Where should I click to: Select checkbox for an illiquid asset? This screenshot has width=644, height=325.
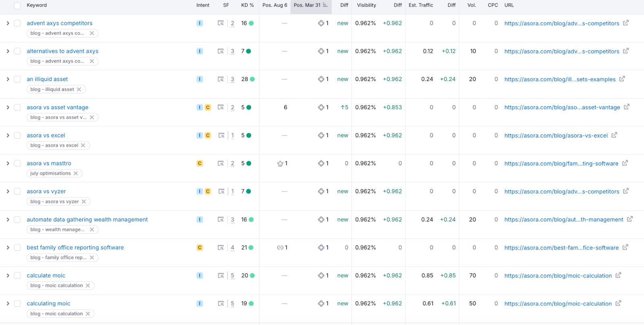[17, 79]
